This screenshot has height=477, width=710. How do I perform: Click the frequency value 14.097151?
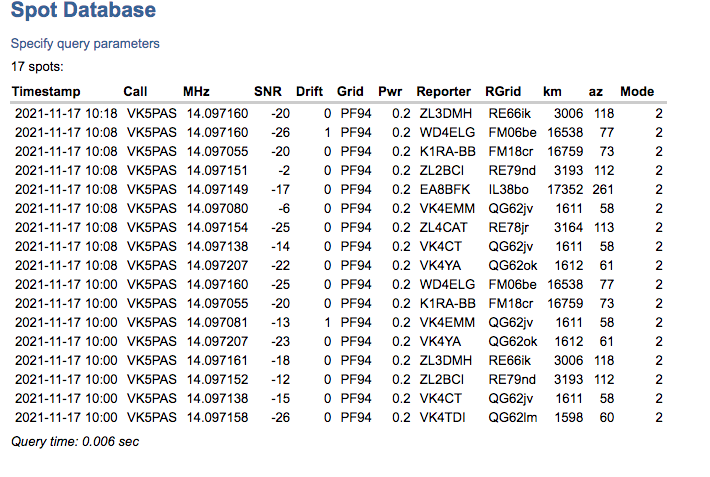(217, 168)
